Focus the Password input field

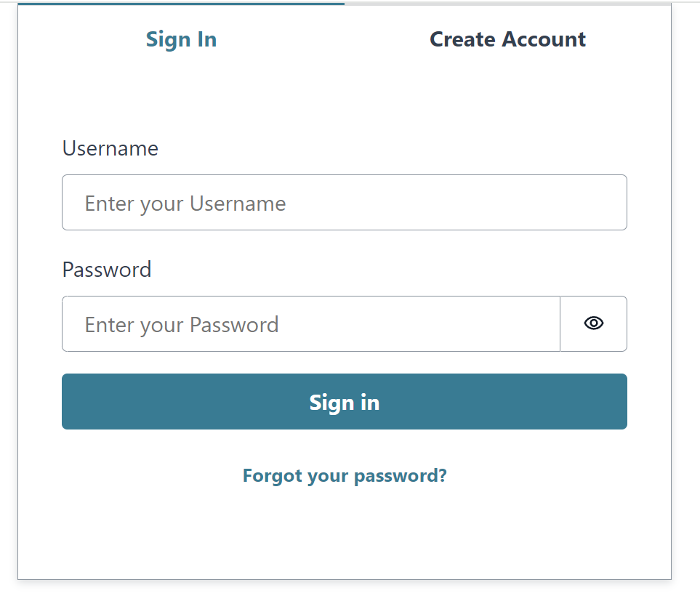click(310, 324)
